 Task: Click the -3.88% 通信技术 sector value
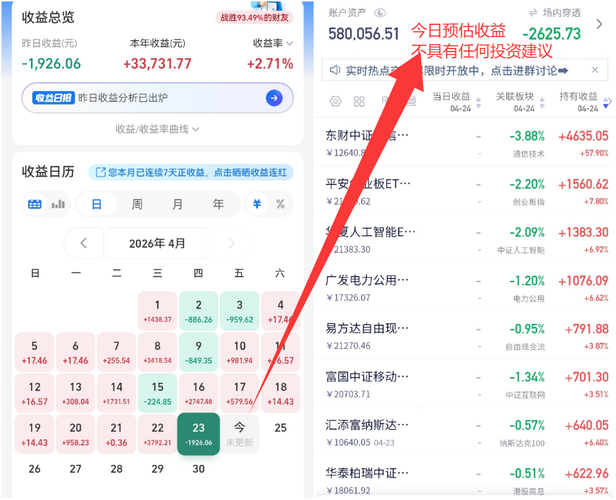[x=527, y=137]
